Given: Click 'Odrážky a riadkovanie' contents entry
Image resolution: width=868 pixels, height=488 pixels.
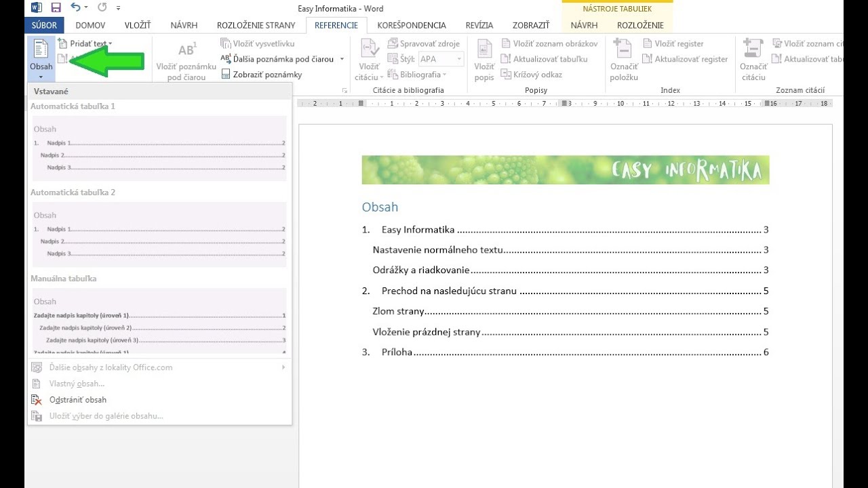Looking at the screenshot, I should [x=570, y=270].
